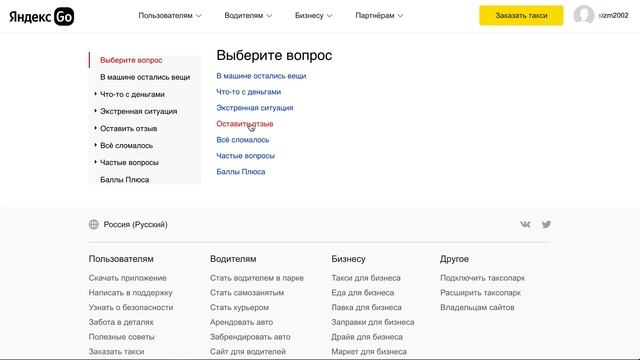The width and height of the screenshot is (640, 360).
Task: Expand the Водителям header dropdown
Action: [x=248, y=16]
